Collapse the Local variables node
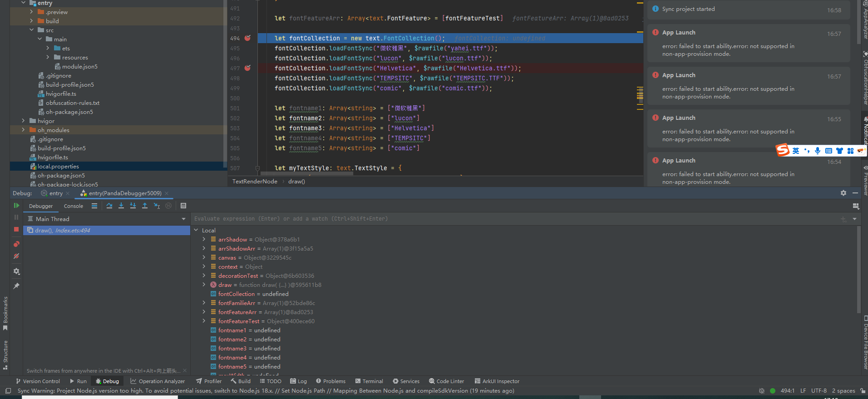868x399 pixels. (196, 230)
